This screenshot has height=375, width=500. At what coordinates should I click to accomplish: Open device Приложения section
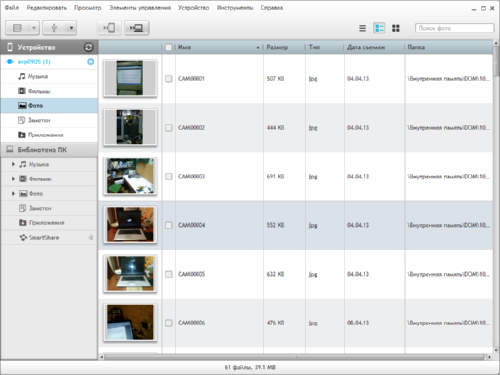coord(49,135)
